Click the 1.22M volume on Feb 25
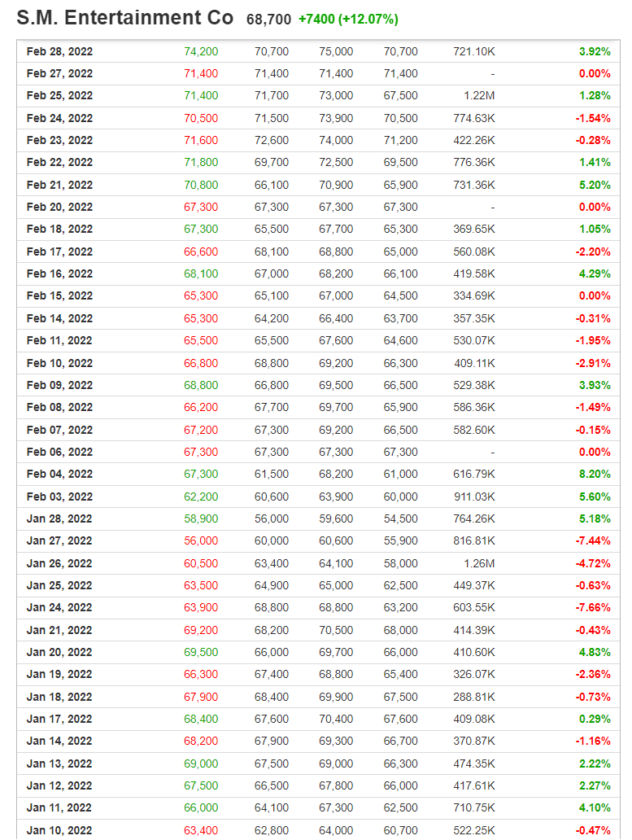 479,95
